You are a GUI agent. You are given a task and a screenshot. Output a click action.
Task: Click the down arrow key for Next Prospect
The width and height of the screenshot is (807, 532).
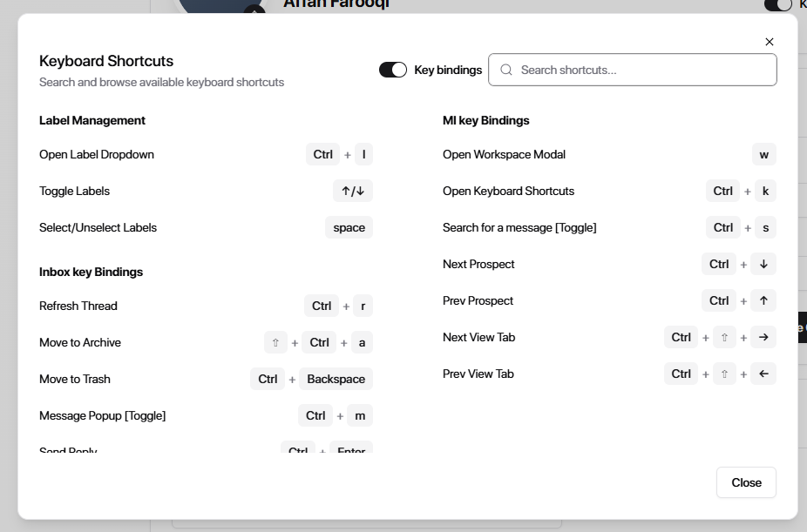(x=763, y=264)
